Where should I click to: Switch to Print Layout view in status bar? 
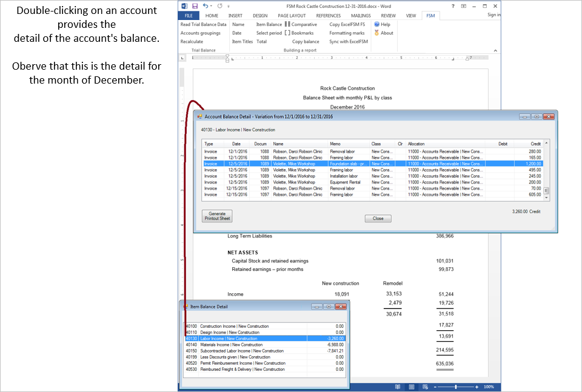pos(412,387)
